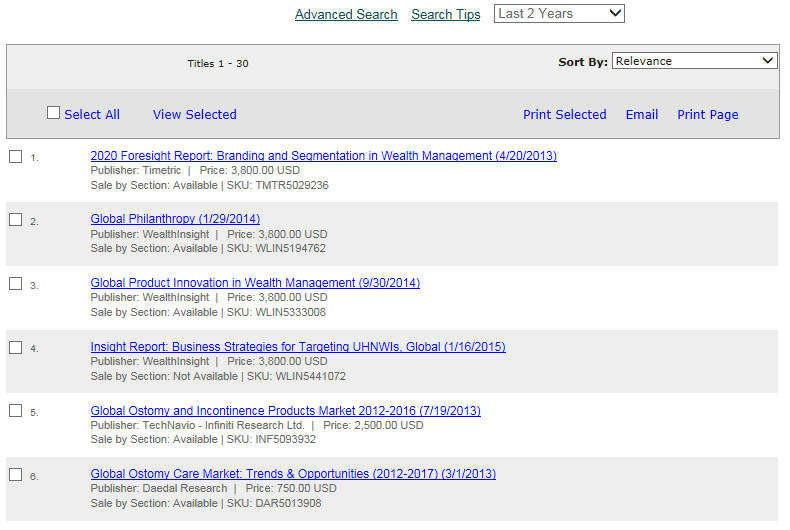790x530 pixels.
Task: Open View Selected titles
Action: 194,115
